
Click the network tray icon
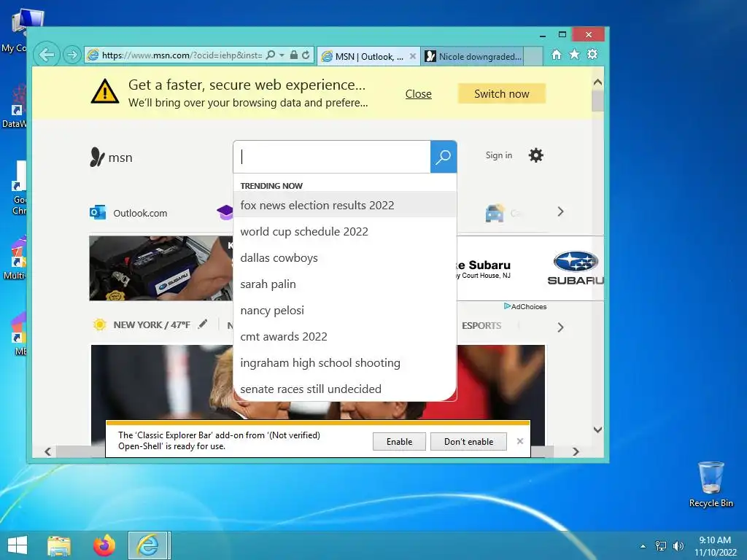tap(661, 545)
